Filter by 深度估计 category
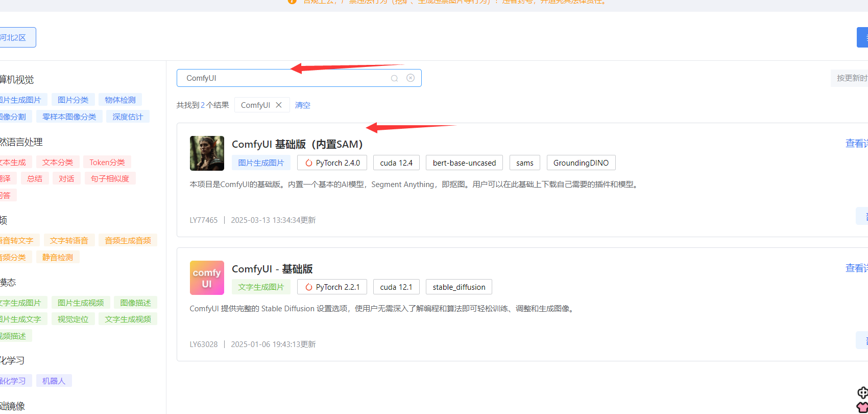 (x=128, y=117)
